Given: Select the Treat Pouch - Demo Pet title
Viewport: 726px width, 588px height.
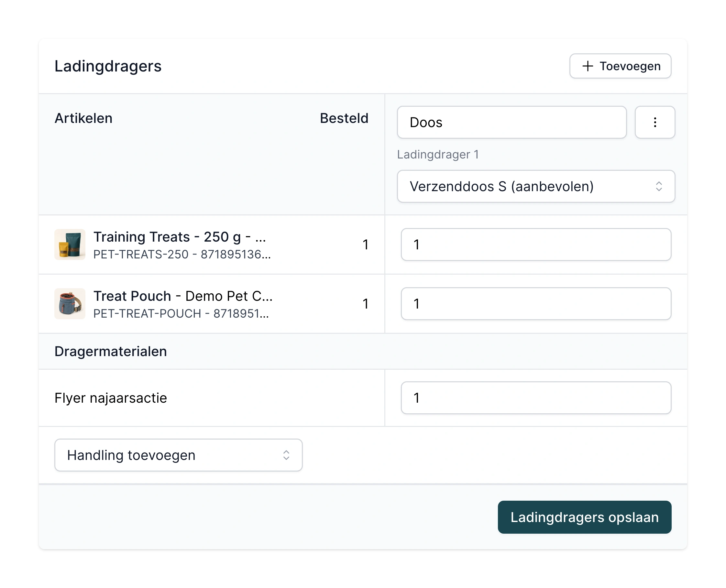Looking at the screenshot, I should point(183,296).
